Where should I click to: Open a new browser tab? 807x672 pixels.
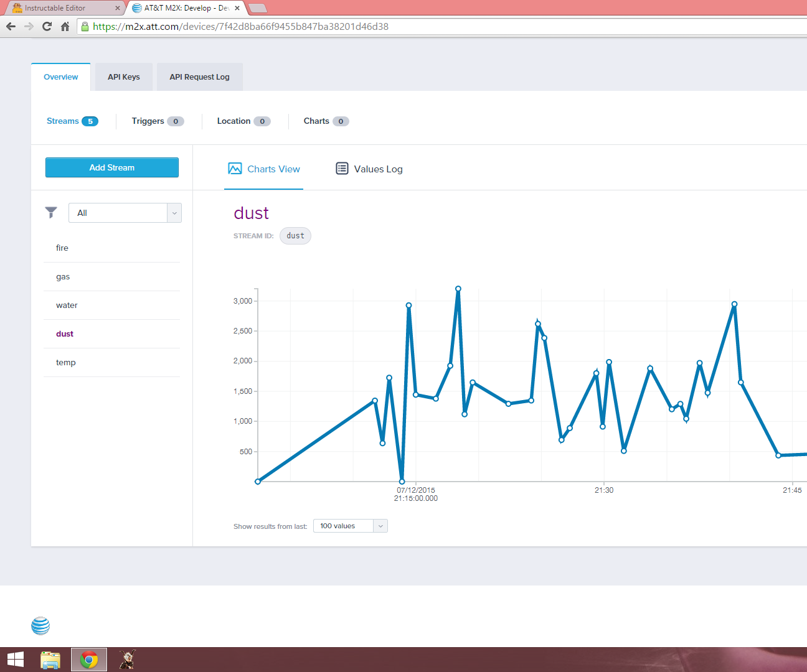tap(258, 8)
